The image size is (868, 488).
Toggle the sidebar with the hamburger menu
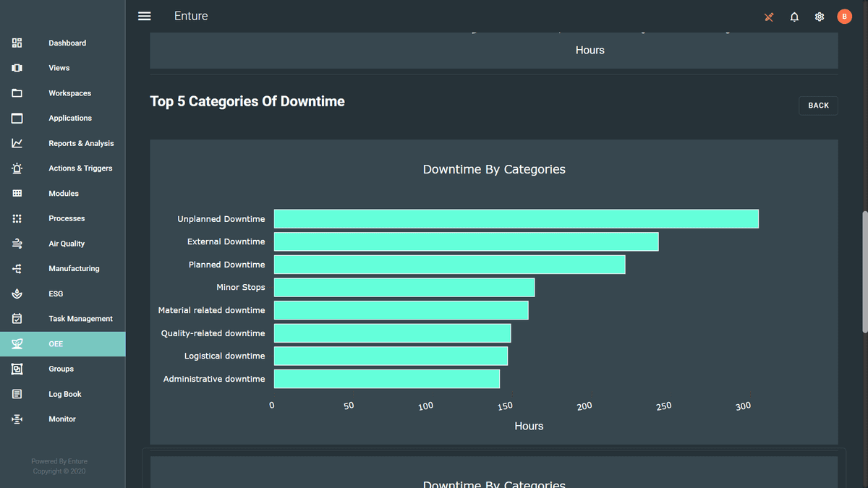pos(144,16)
